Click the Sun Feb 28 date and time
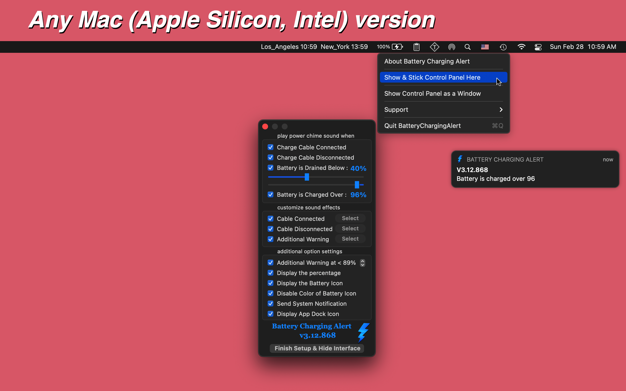Screen dimensions: 626x391 (x=582, y=47)
